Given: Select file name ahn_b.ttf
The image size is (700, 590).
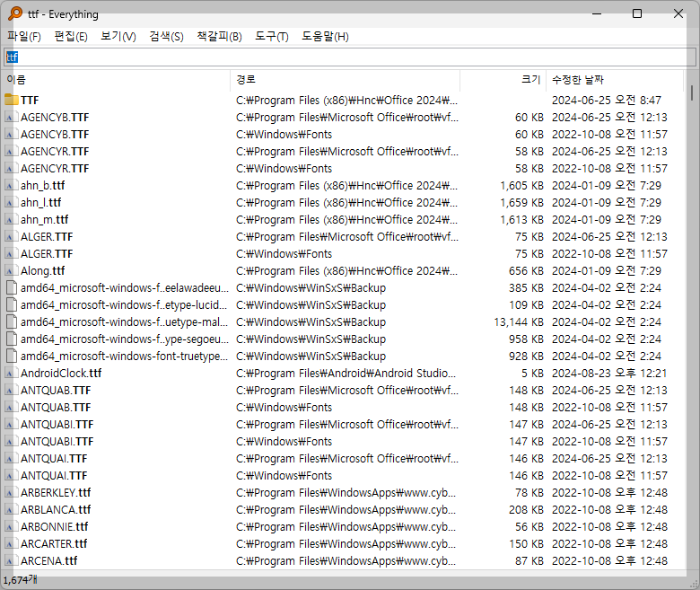Looking at the screenshot, I should pos(42,185).
